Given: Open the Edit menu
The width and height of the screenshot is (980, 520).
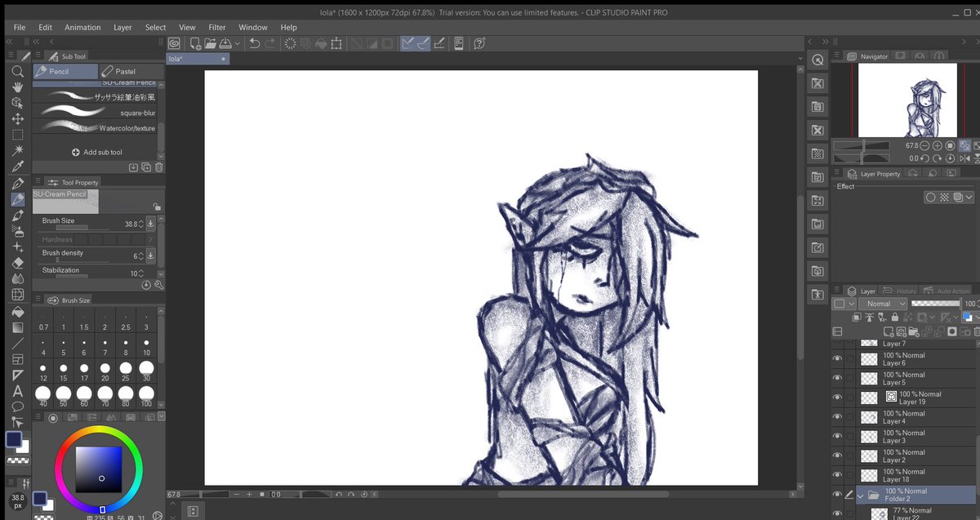Looking at the screenshot, I should (x=45, y=27).
